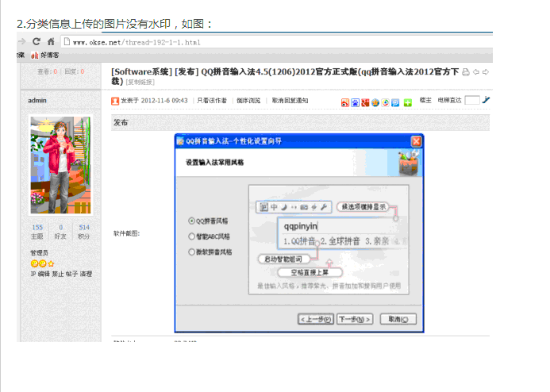Click the browser forward arrow

(21, 42)
